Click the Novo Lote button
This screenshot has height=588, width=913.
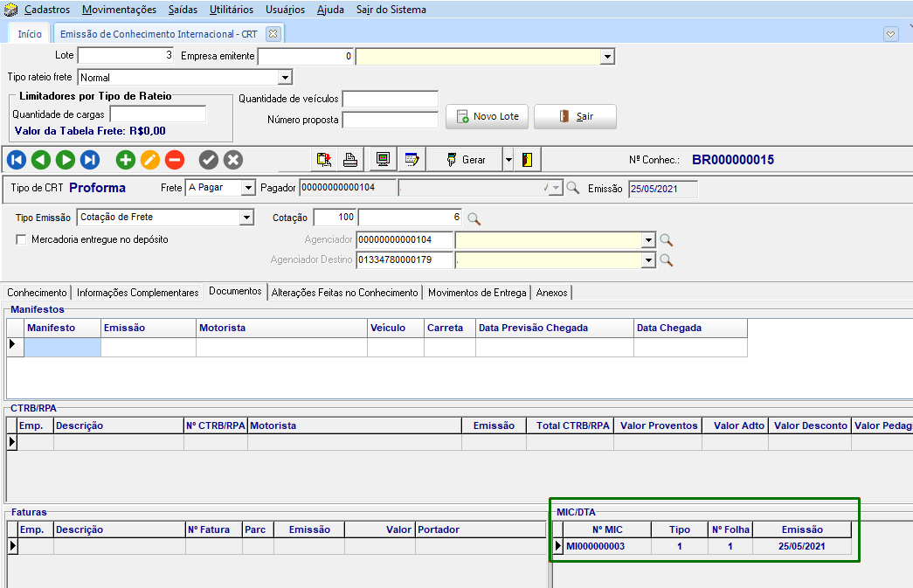[488, 116]
